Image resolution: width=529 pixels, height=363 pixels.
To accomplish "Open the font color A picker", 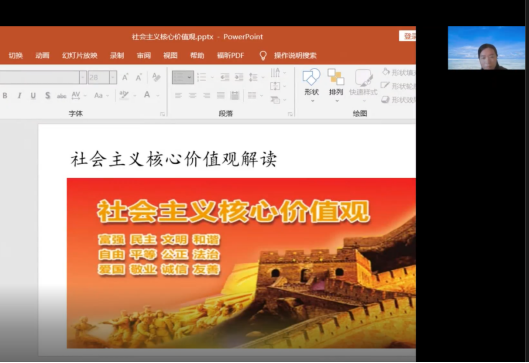I will pyautogui.click(x=147, y=95).
